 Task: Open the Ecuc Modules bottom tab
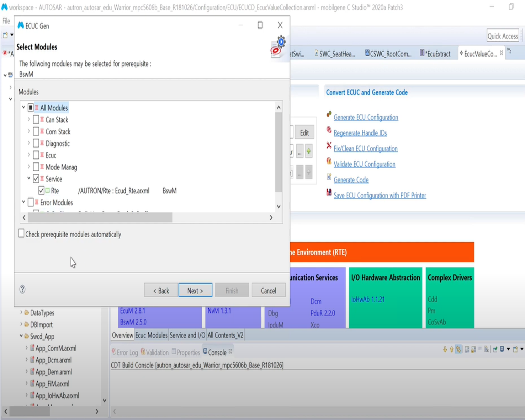pyautogui.click(x=151, y=335)
